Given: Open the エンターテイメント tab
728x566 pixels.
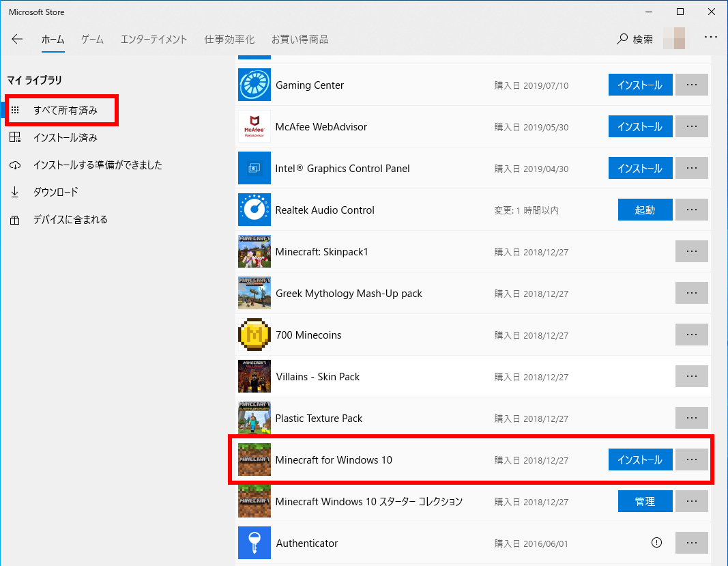Looking at the screenshot, I should [x=154, y=40].
